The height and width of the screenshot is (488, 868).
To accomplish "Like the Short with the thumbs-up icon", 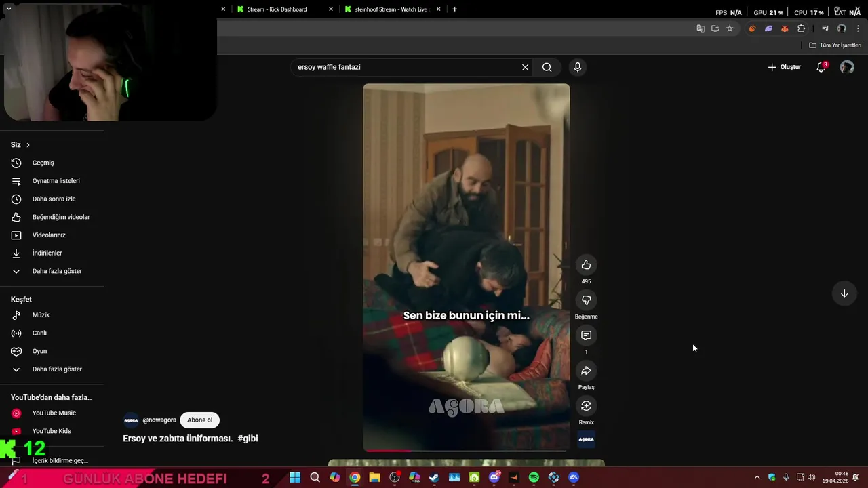I will point(586,265).
